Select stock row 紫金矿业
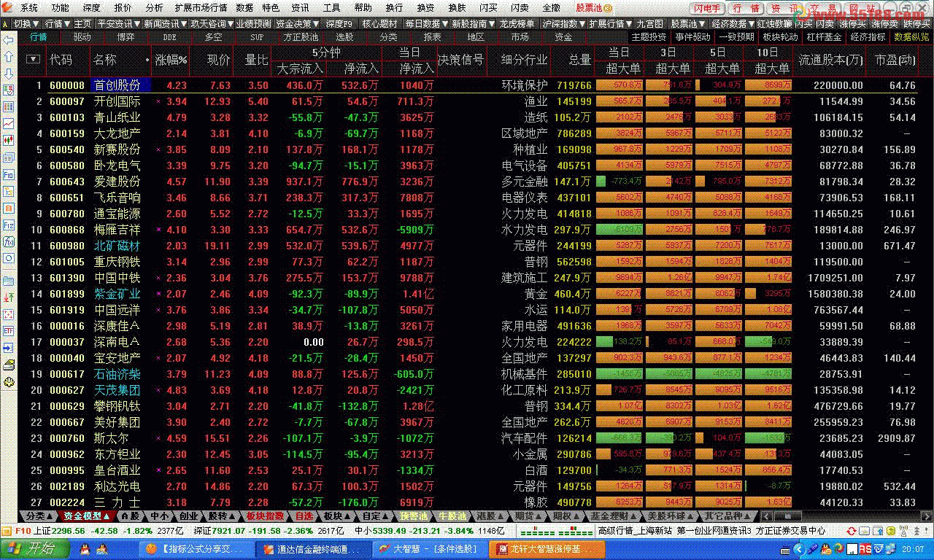This screenshot has width=934, height=560. [467, 294]
